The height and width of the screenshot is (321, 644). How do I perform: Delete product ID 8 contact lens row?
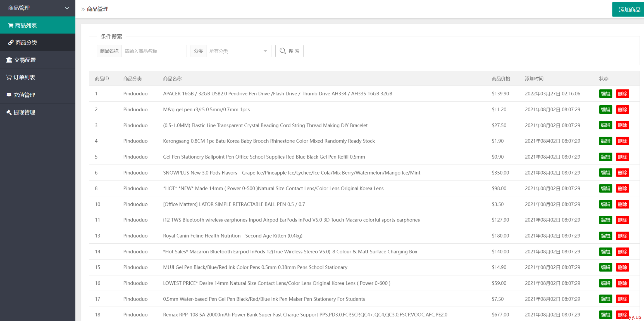coord(622,188)
